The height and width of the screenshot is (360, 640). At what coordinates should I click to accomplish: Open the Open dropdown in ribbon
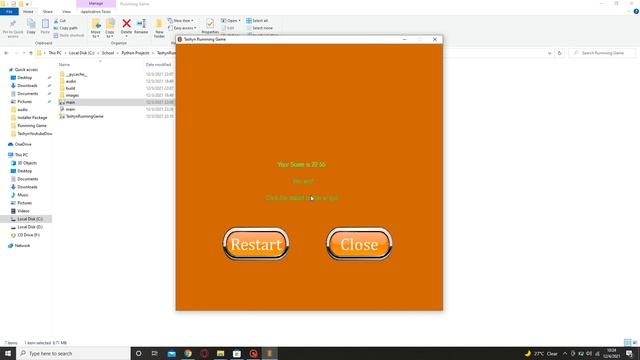point(231,21)
